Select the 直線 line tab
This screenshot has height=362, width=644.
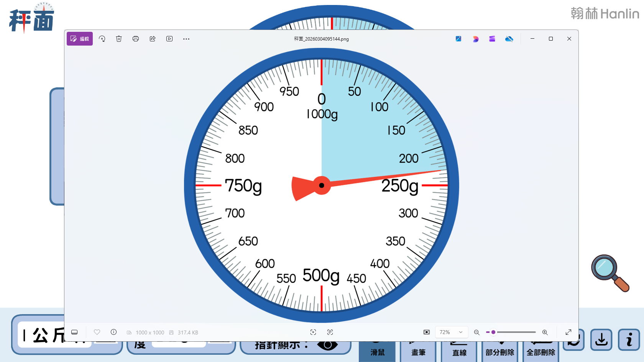pyautogui.click(x=459, y=352)
